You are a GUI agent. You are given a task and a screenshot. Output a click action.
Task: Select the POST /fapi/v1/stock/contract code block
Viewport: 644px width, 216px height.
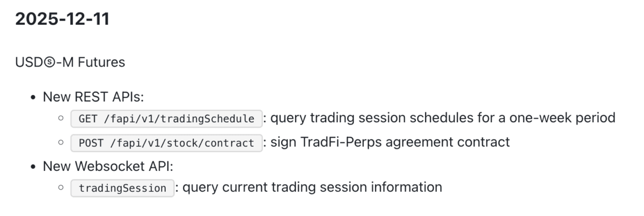166,143
